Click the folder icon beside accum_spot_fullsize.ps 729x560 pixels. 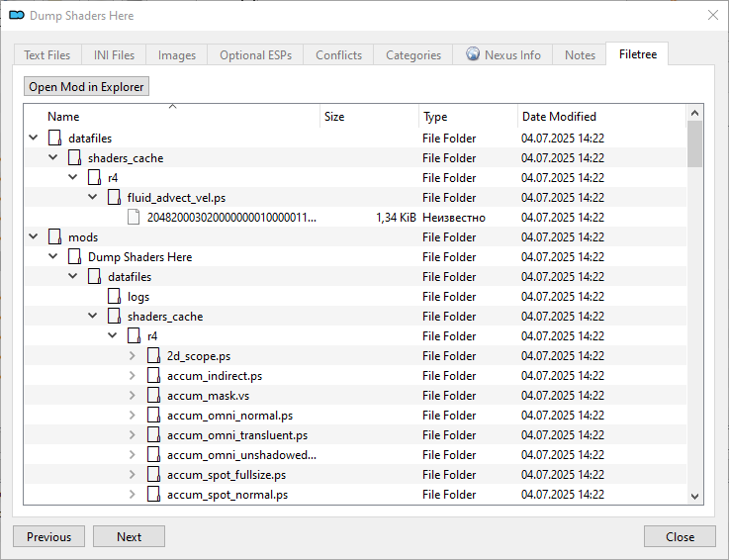coord(153,475)
